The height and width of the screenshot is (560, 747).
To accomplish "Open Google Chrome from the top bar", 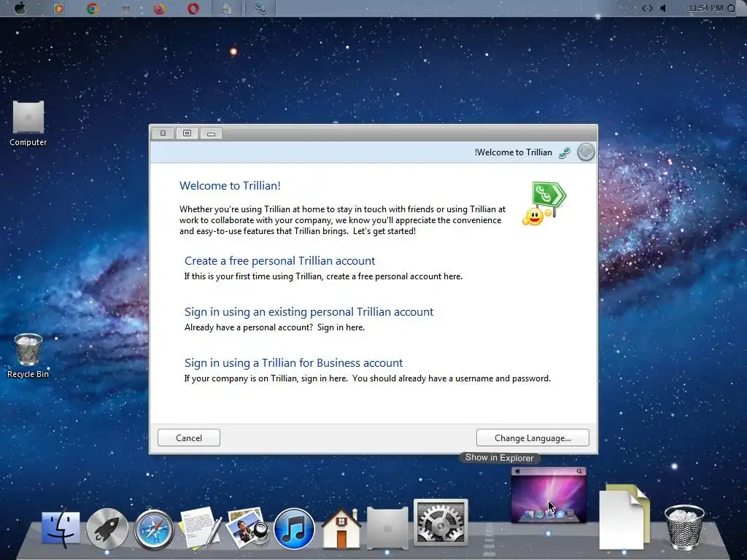I will (93, 8).
